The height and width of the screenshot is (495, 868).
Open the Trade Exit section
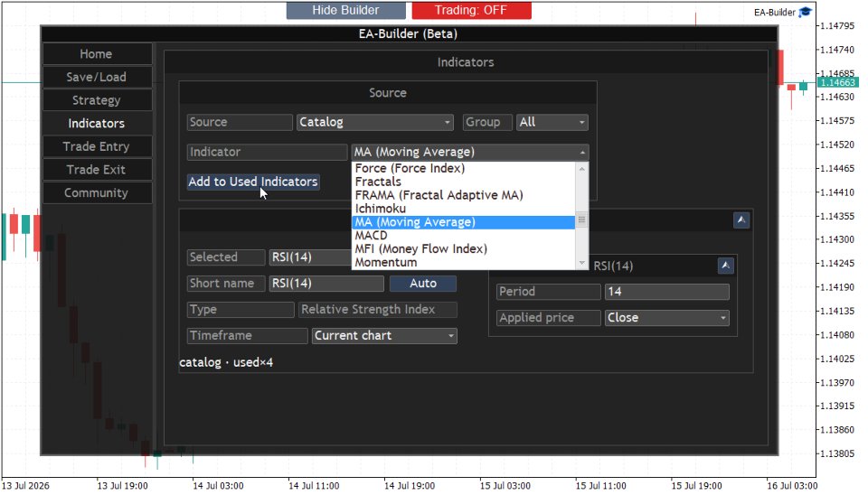97,170
